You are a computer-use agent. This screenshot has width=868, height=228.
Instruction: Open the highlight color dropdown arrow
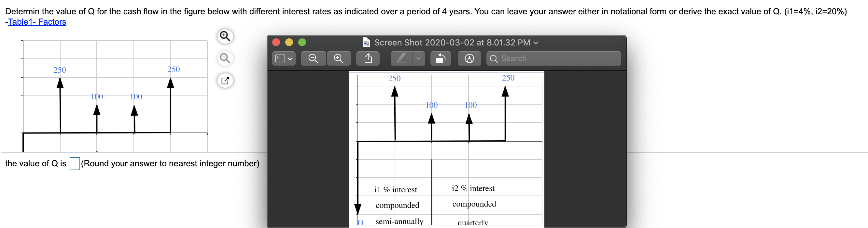pyautogui.click(x=418, y=58)
